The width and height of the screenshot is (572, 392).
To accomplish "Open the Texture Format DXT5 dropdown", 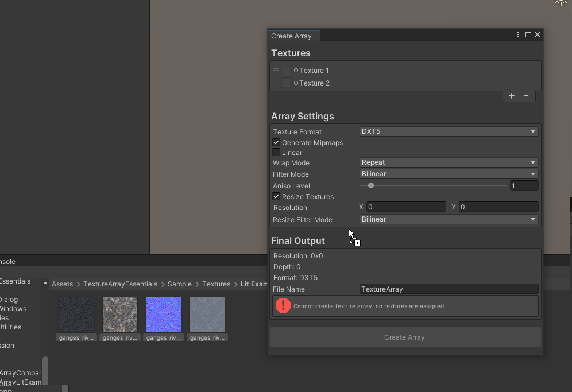I will (449, 131).
